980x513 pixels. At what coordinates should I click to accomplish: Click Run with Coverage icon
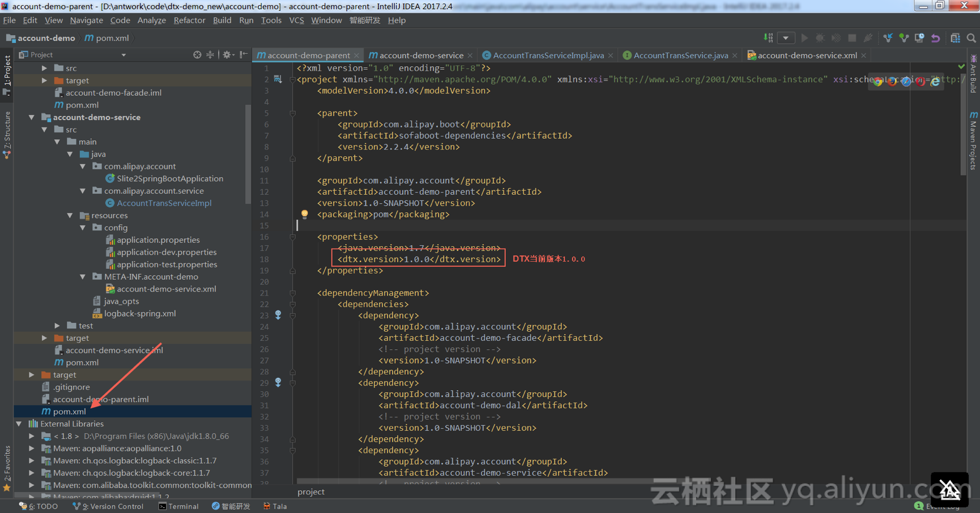(x=836, y=38)
